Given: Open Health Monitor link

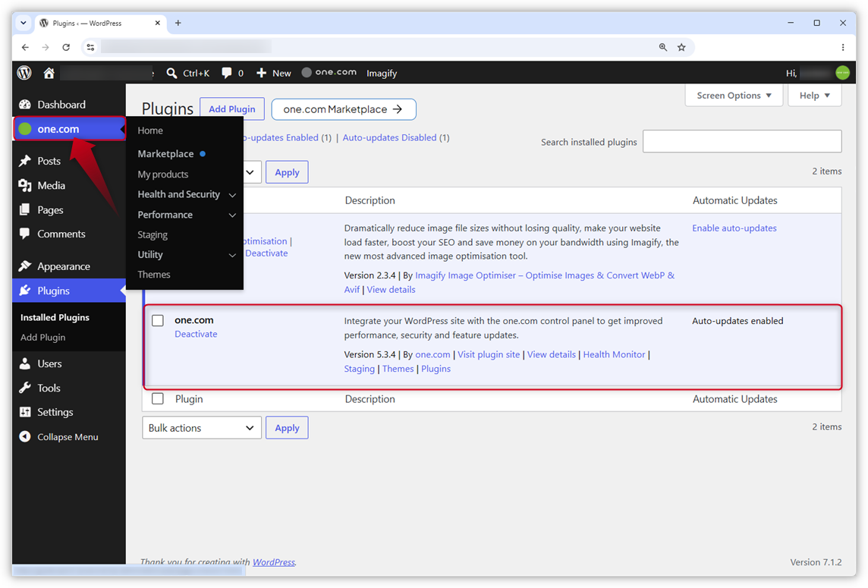Looking at the screenshot, I should 614,354.
